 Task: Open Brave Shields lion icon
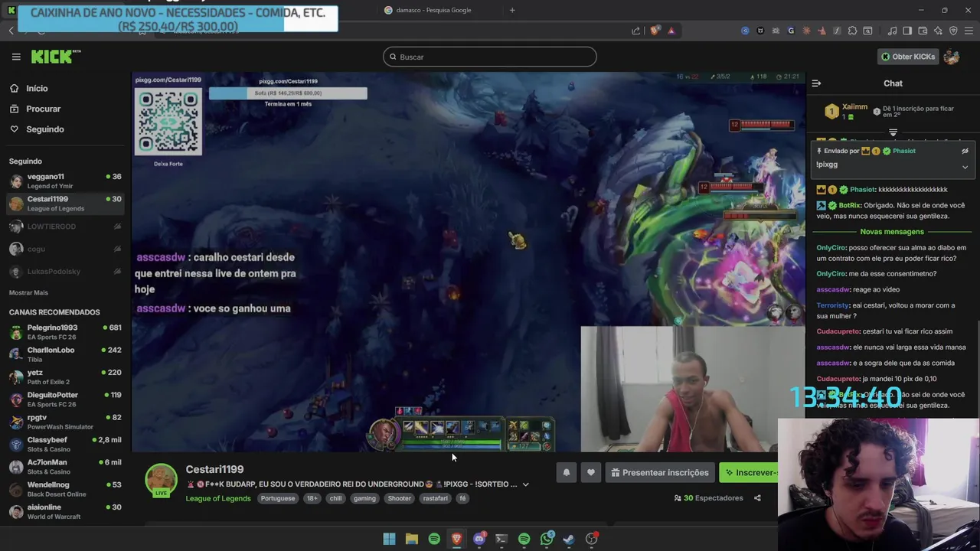point(655,31)
